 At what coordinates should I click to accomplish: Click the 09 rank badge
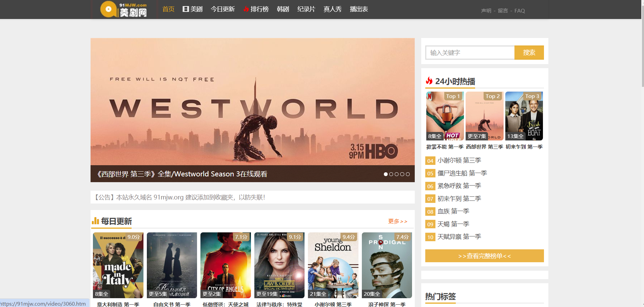tap(430, 224)
